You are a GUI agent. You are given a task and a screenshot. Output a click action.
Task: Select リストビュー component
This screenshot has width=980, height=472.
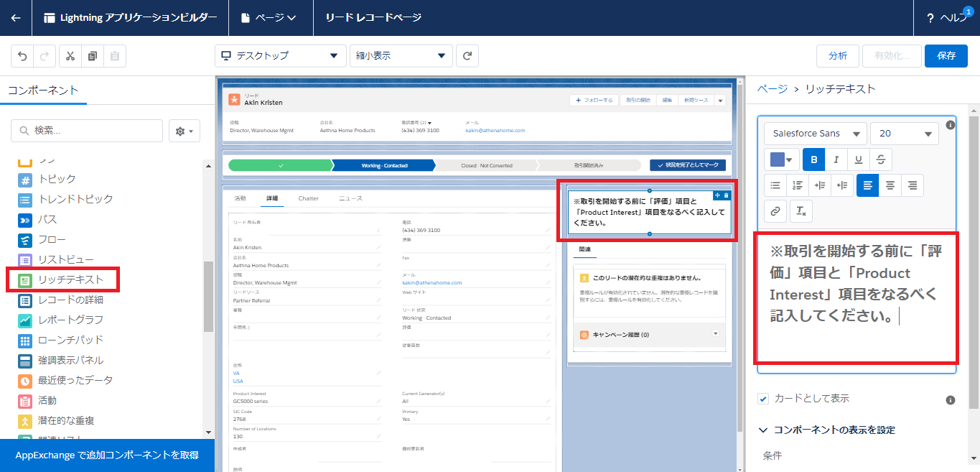(56, 259)
